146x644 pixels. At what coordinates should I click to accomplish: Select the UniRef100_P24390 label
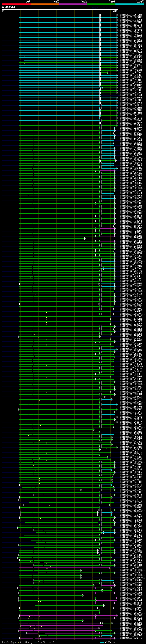pos(131,231)
